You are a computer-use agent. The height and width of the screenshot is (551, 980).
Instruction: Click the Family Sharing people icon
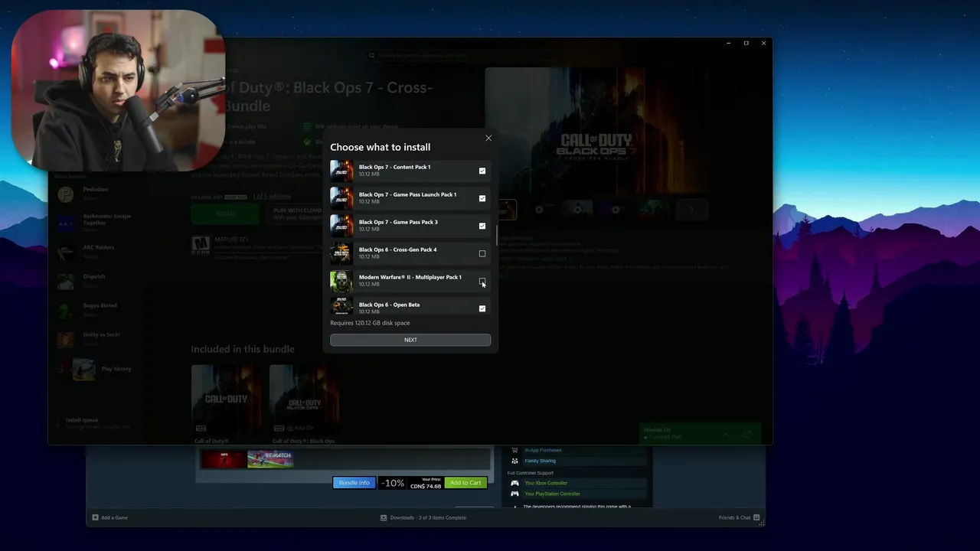(514, 461)
